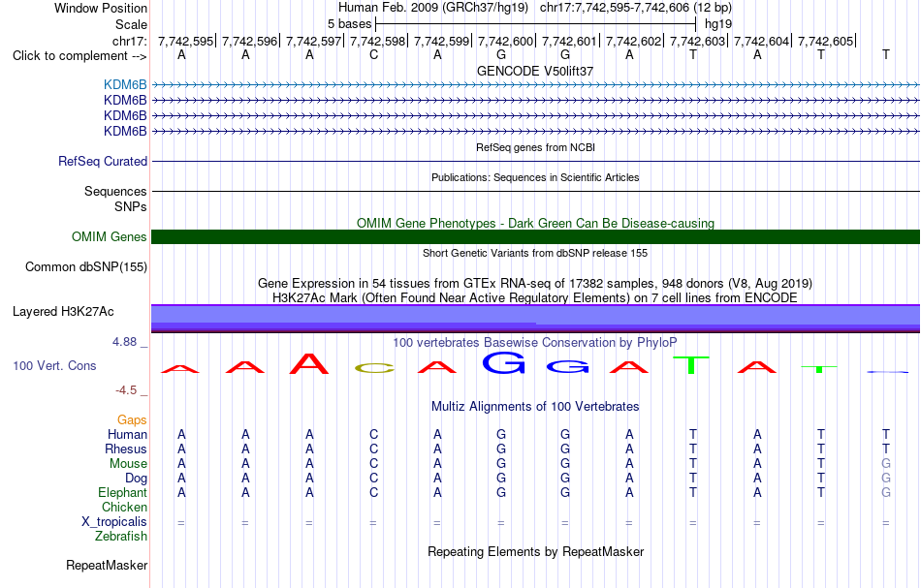This screenshot has width=921, height=588.
Task: Click the tall green T conservation logo letter
Action: 691,365
